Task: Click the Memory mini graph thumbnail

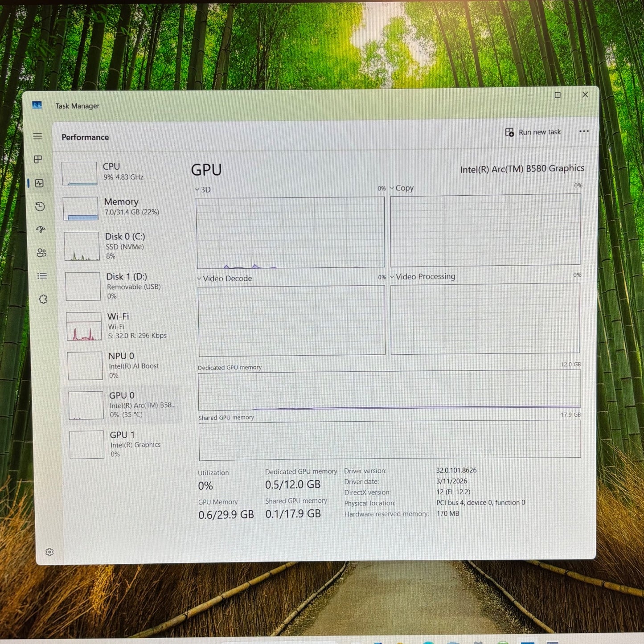Action: 81,209
